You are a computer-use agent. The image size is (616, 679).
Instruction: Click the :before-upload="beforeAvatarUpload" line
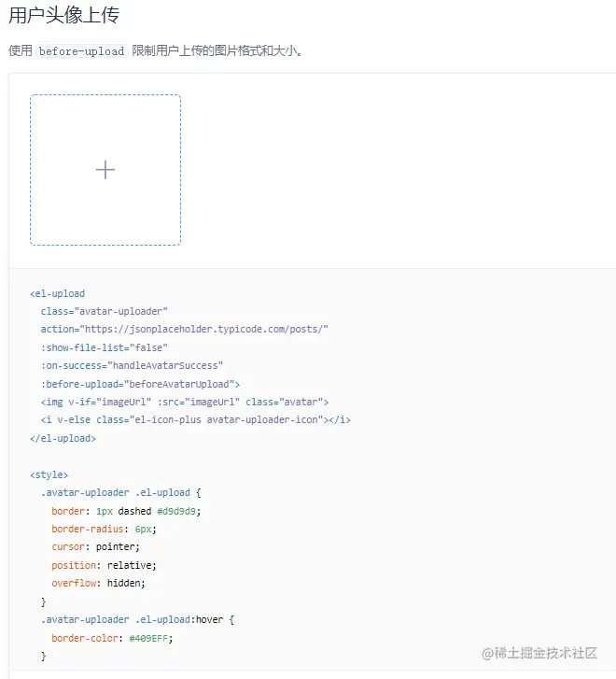pos(140,384)
